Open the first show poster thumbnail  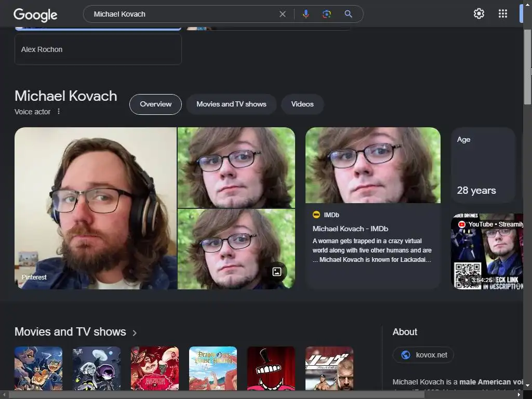38,368
